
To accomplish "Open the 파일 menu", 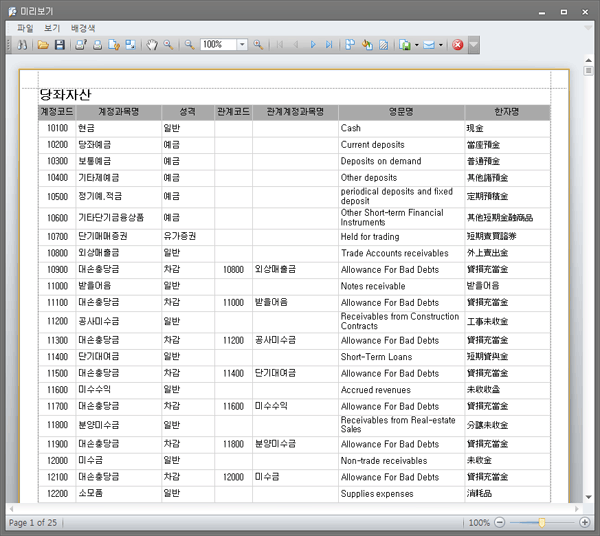I will (25, 28).
